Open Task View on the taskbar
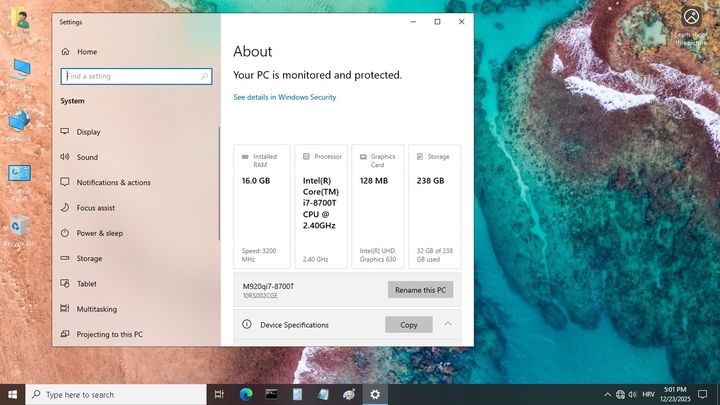 tap(219, 395)
